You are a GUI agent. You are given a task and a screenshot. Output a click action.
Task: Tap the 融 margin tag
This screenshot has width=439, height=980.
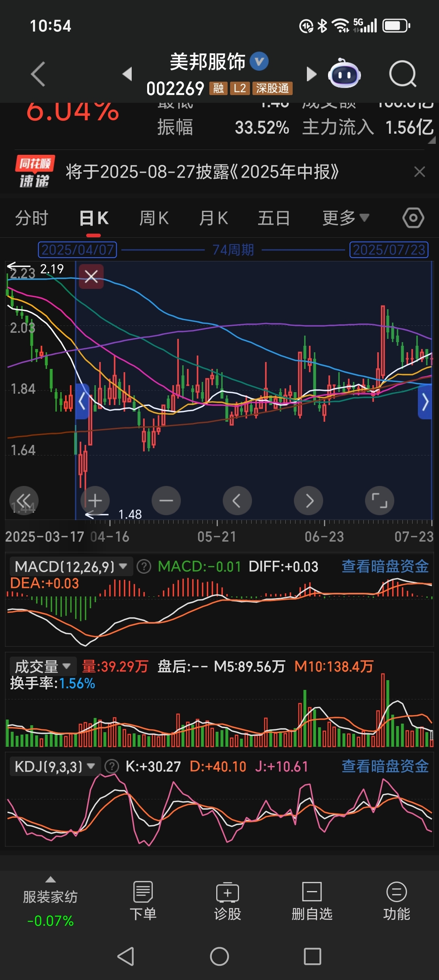pos(218,88)
